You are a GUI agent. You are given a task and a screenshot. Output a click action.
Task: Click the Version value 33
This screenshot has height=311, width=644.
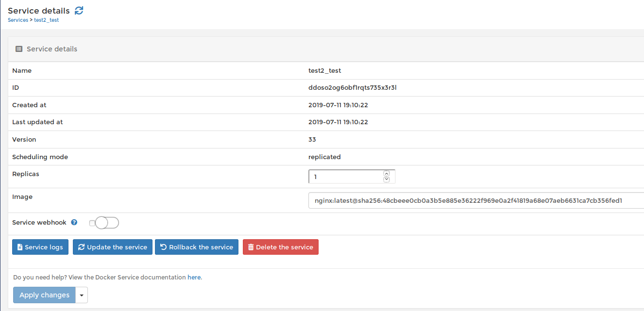coord(312,140)
